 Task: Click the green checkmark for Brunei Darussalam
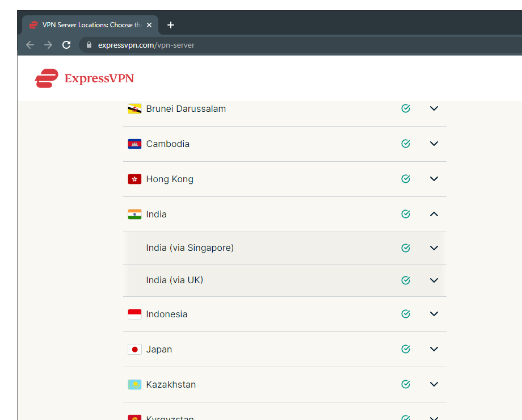point(406,108)
